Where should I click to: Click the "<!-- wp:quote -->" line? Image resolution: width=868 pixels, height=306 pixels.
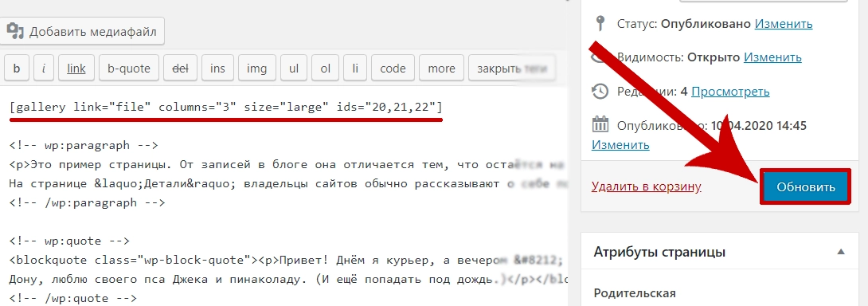point(70,241)
